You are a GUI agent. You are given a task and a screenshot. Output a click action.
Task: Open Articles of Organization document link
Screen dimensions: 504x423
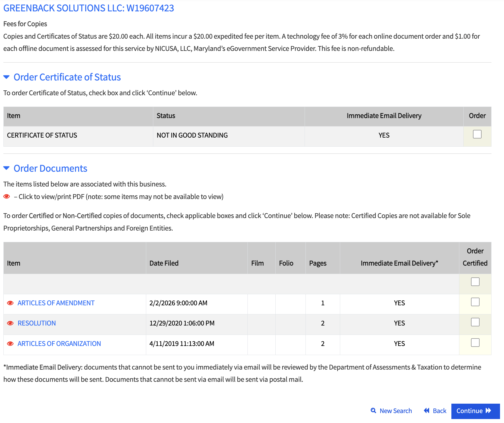coord(59,344)
